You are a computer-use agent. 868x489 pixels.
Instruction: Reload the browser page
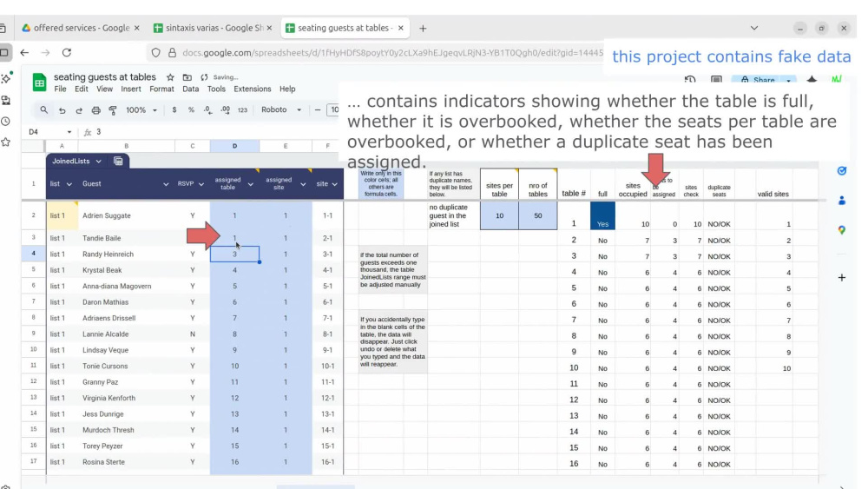coord(67,53)
